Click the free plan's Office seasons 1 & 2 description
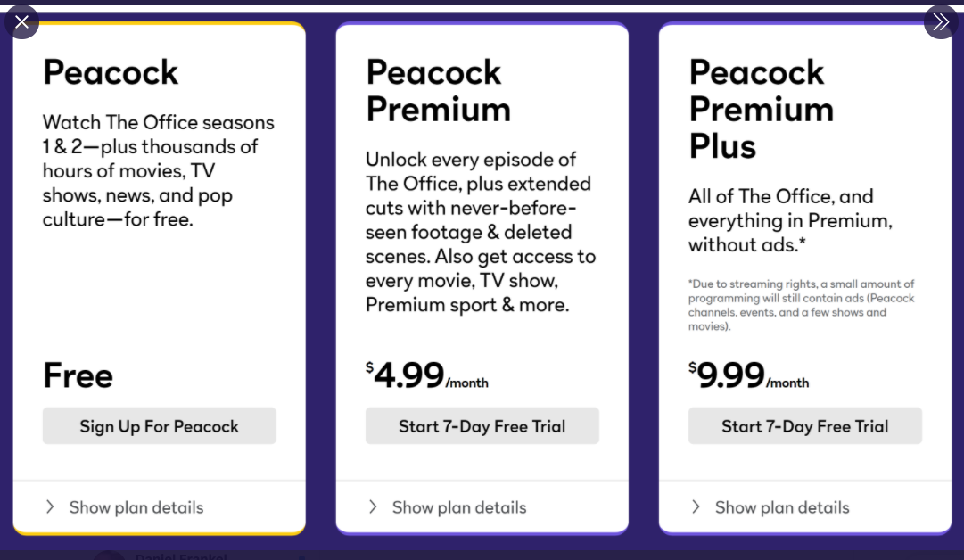This screenshot has height=560, width=964. pyautogui.click(x=158, y=170)
